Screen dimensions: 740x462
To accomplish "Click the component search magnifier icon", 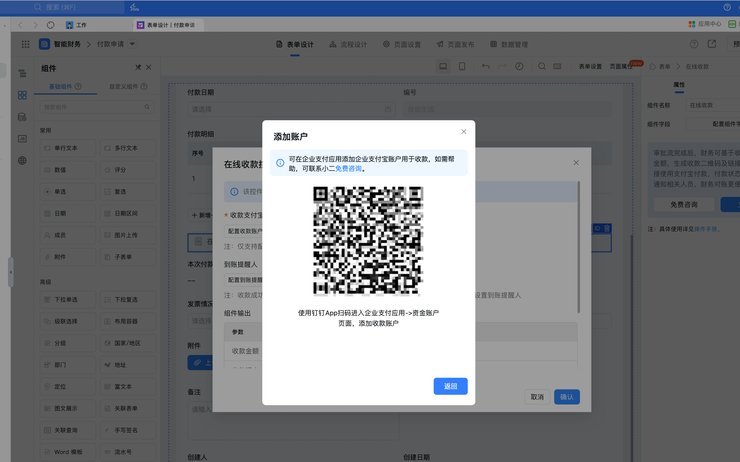I will (x=147, y=107).
